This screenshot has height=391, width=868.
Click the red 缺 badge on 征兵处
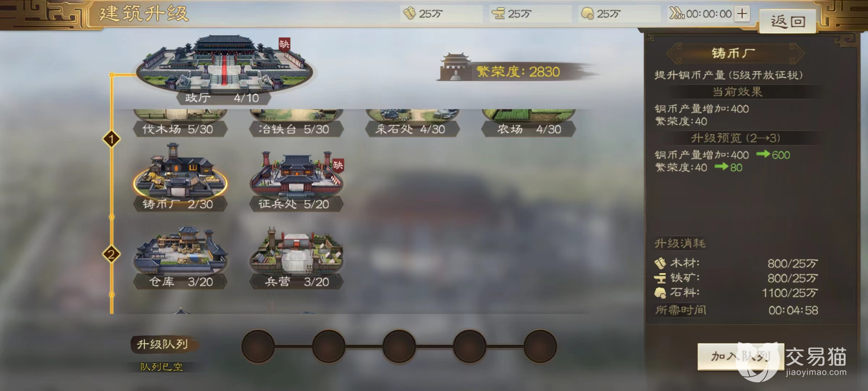click(x=338, y=166)
